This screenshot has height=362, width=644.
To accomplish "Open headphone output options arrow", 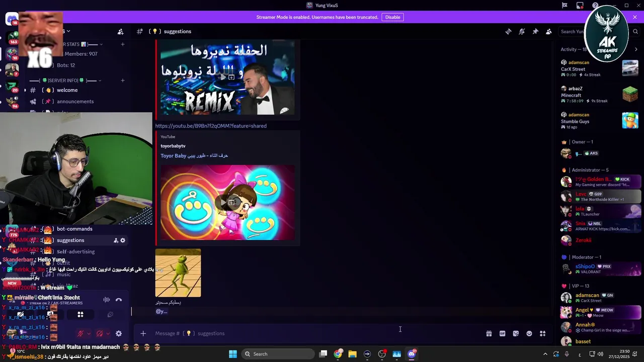I will click(108, 333).
